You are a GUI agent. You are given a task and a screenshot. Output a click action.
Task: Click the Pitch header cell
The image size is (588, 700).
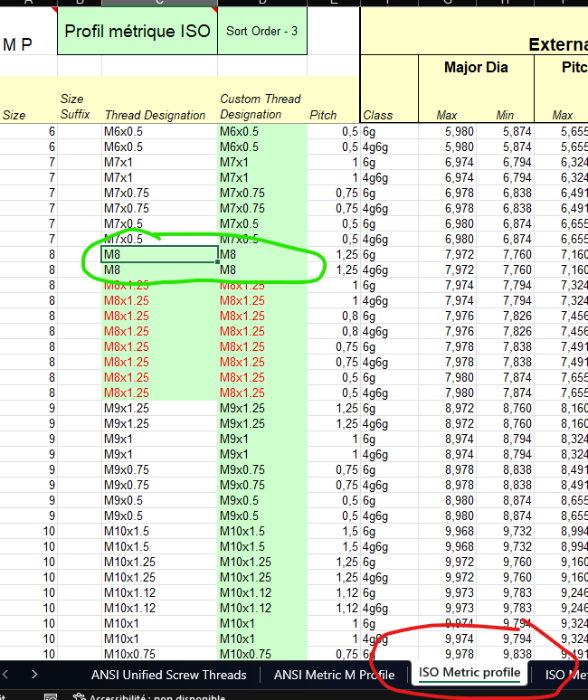(333, 99)
